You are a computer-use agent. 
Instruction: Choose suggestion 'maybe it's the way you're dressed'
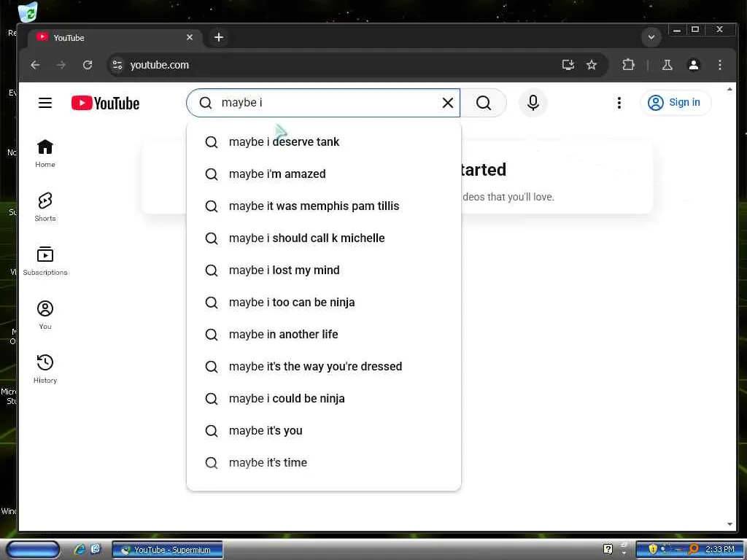[323, 367]
